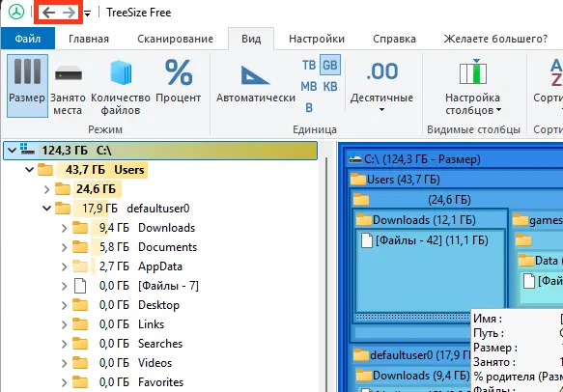Expand the Links folder node
This screenshot has height=392, width=563.
click(x=64, y=324)
